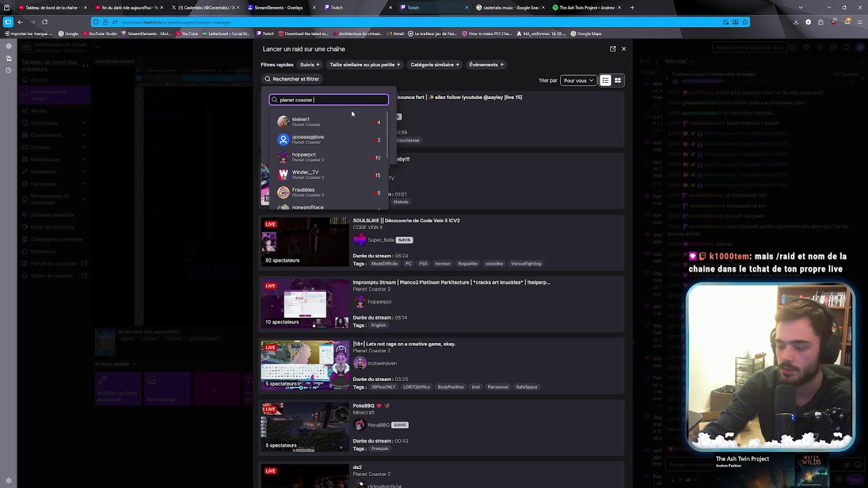
Task: Switch to 'The Ash Twin Project' tab
Action: point(587,7)
